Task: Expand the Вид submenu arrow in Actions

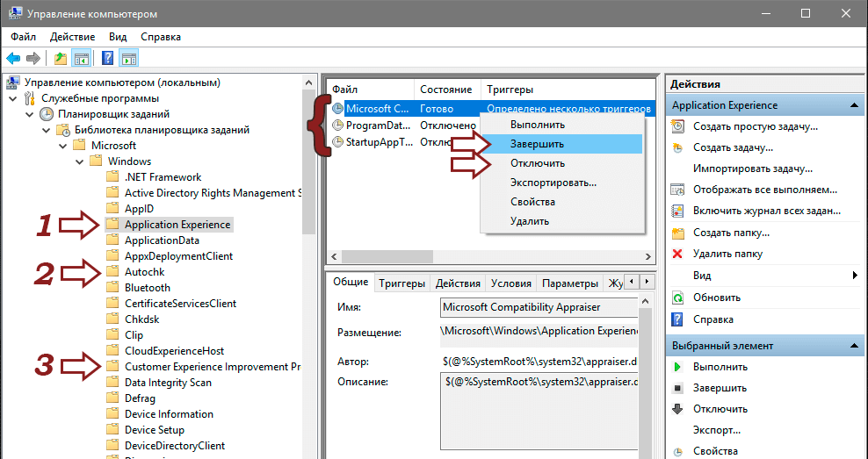Action: click(x=855, y=276)
